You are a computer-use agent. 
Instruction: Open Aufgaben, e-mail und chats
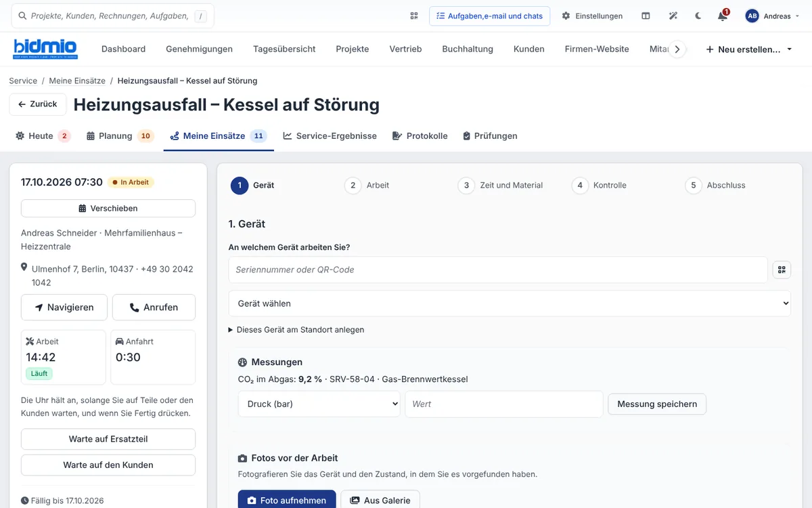point(489,16)
